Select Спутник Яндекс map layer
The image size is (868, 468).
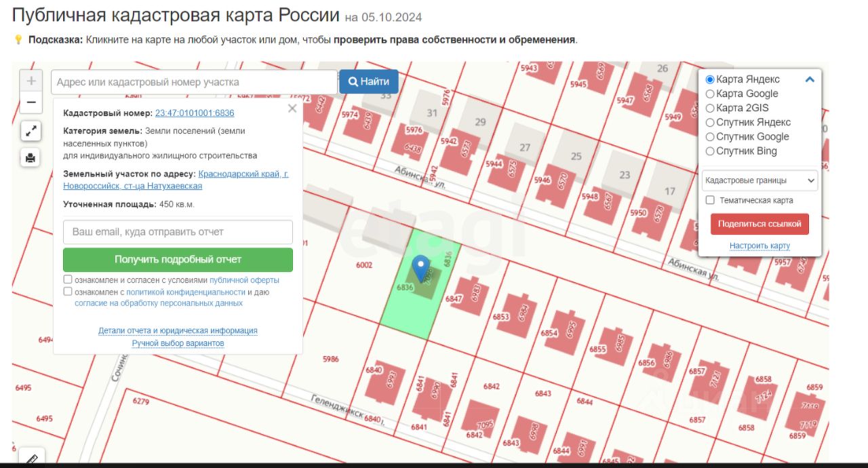point(710,122)
